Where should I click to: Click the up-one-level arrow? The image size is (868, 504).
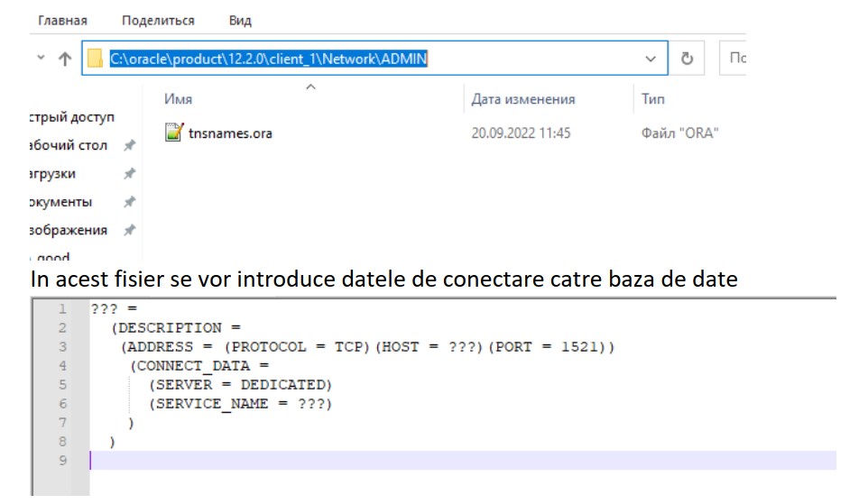coord(65,59)
